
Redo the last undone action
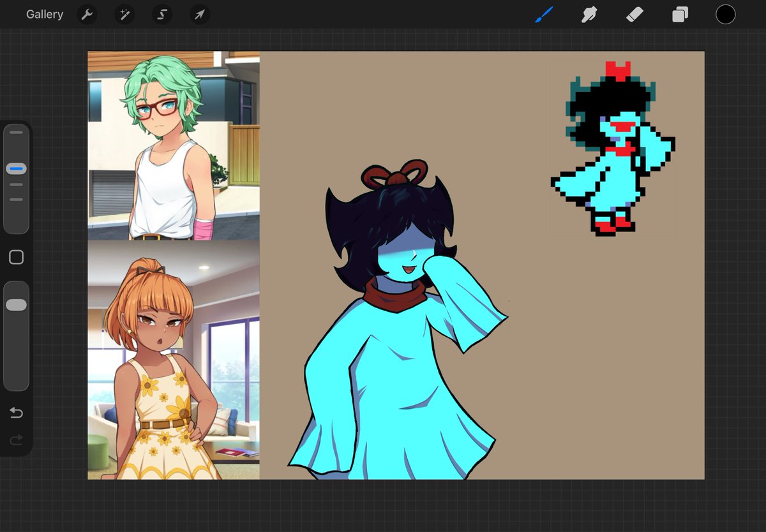point(16,440)
